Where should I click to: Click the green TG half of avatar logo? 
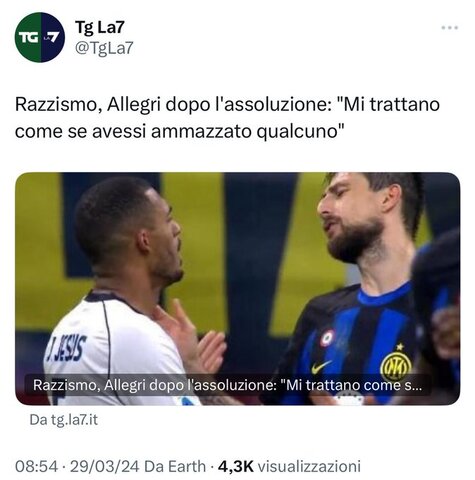pos(28,37)
